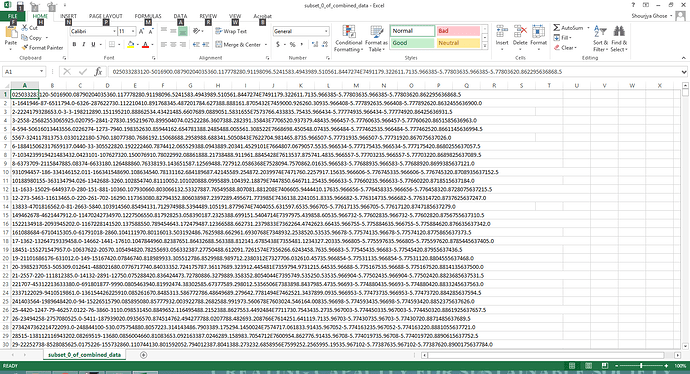Open the Name Box dropdown arrow

point(41,71)
